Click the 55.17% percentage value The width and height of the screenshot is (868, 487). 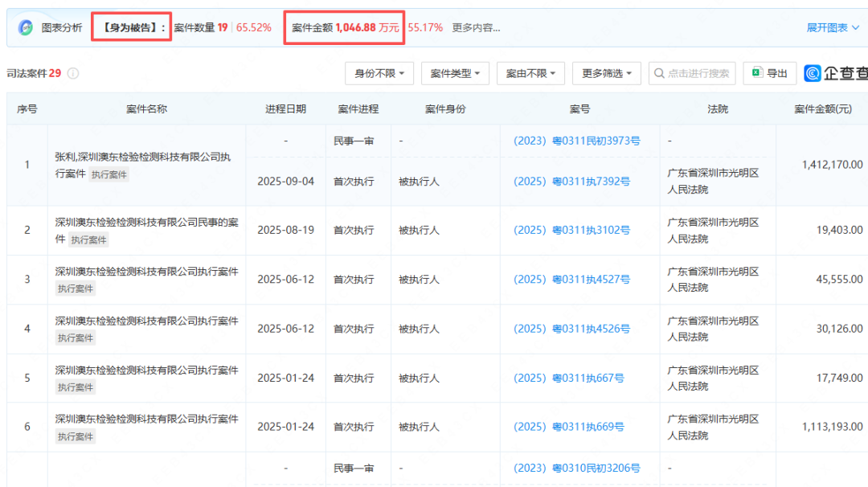coord(425,27)
